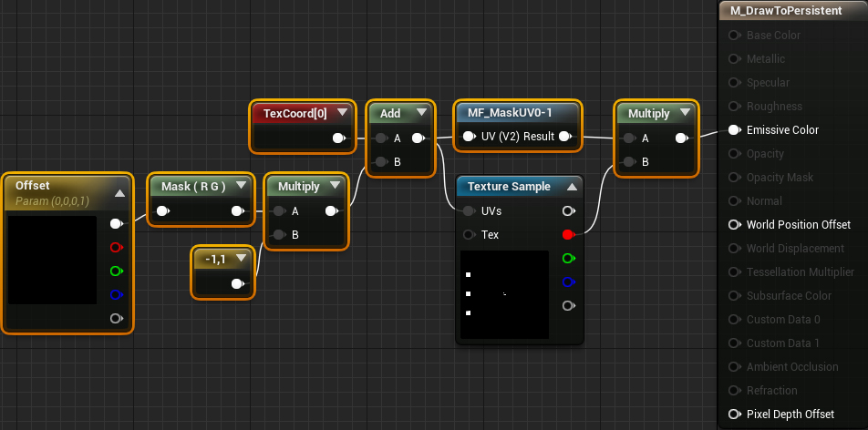The image size is (868, 430).
Task: Click the Offset node's alpha output pin
Action: pyautogui.click(x=116, y=318)
